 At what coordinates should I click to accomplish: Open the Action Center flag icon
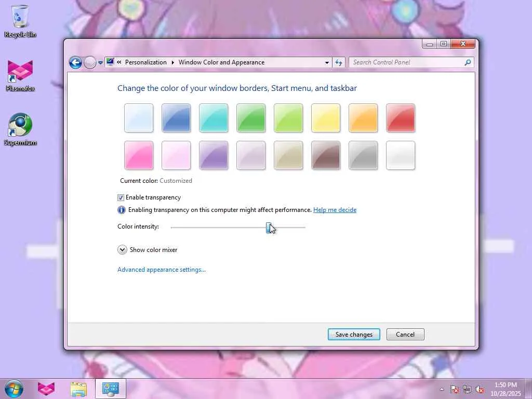[x=454, y=390]
